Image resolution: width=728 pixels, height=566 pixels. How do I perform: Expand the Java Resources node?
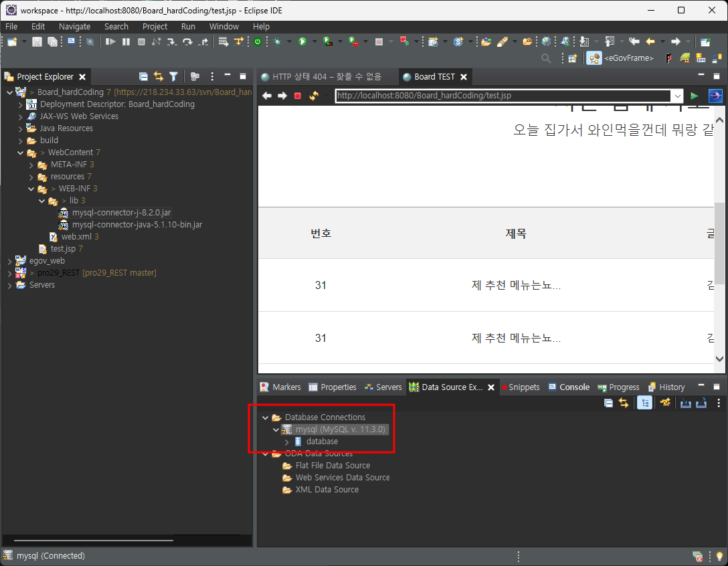21,128
